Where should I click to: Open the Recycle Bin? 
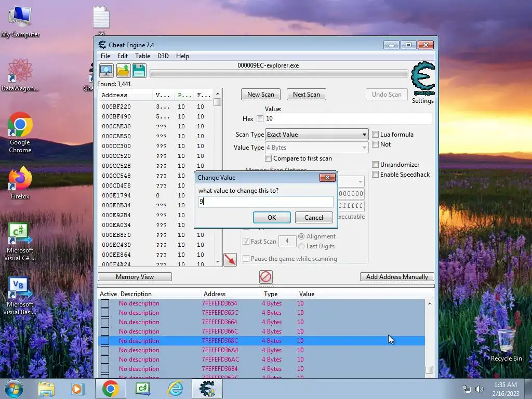click(x=506, y=345)
